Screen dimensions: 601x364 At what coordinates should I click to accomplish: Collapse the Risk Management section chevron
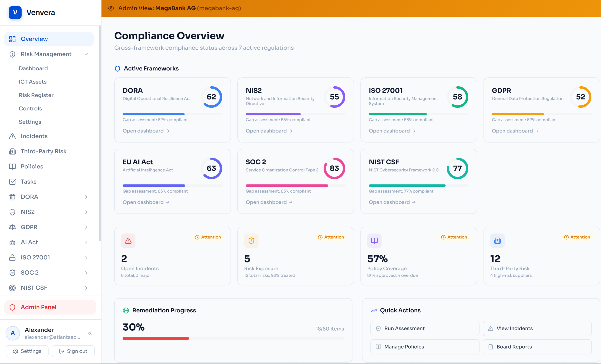click(x=86, y=54)
